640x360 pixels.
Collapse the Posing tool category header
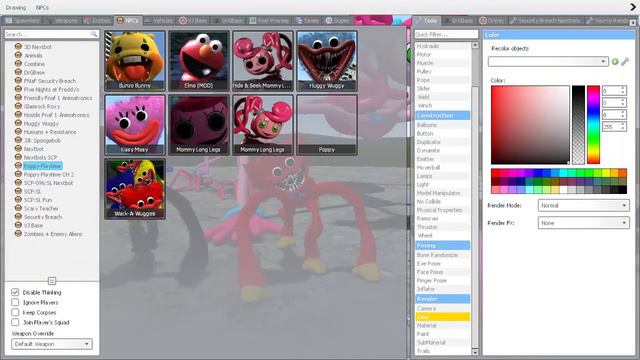click(443, 245)
